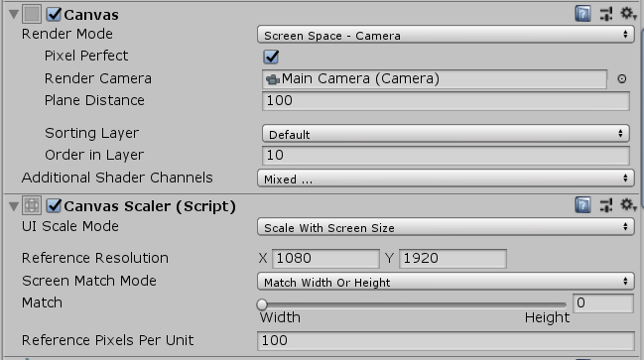Click the Order in Layer label
The height and width of the screenshot is (360, 644).
click(94, 155)
